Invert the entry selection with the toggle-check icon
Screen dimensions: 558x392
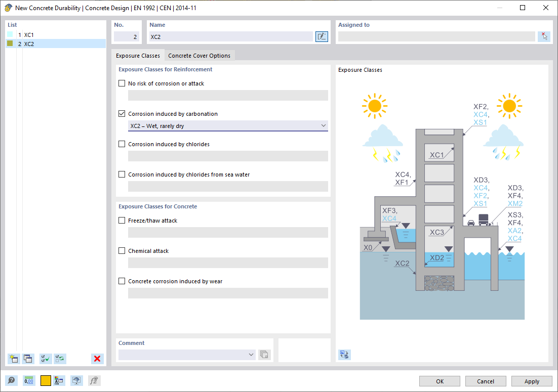60,359
